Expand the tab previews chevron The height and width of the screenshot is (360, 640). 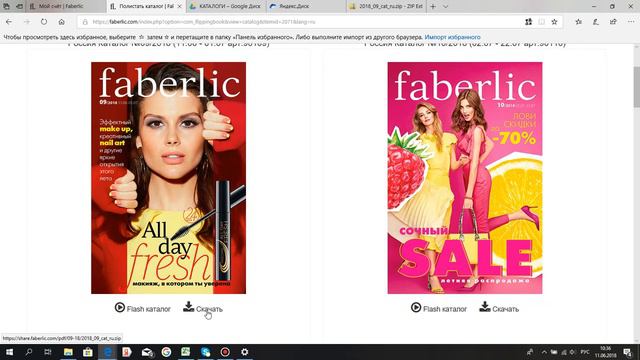tap(445, 7)
